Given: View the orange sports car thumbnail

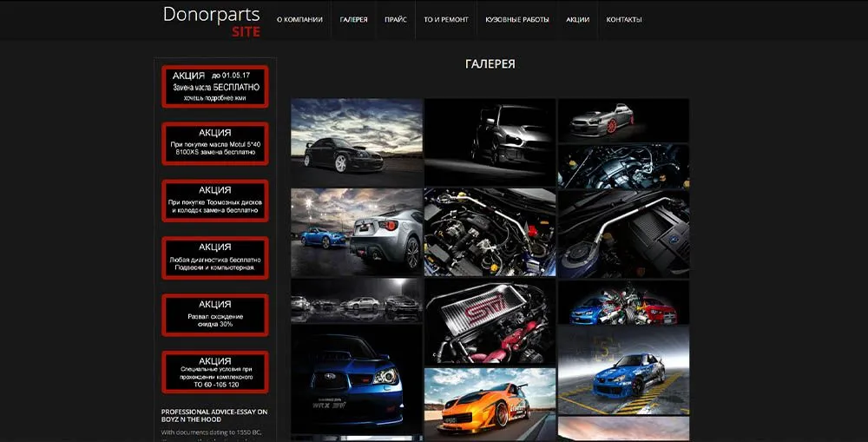Looking at the screenshot, I should (x=490, y=402).
